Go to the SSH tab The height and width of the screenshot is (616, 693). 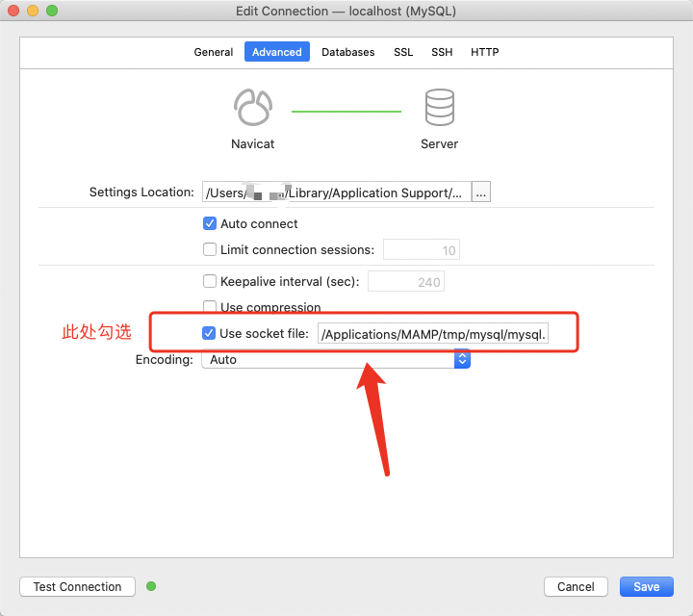point(442,52)
